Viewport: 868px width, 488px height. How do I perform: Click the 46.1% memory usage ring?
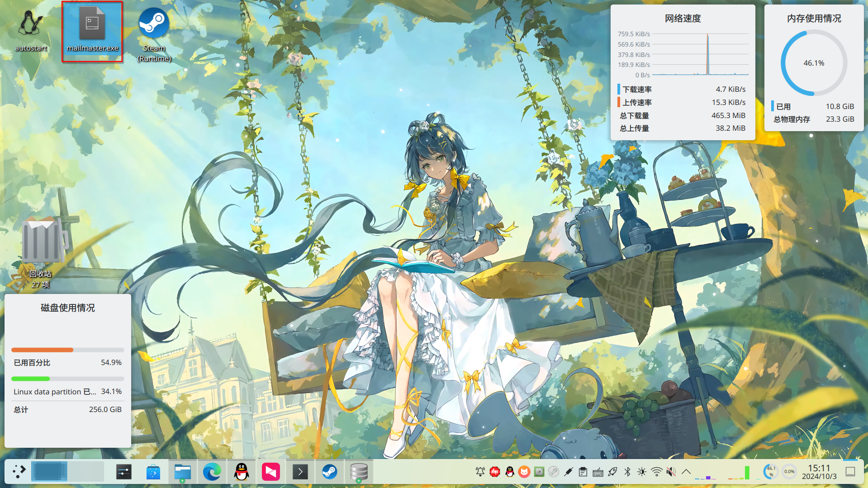pyautogui.click(x=814, y=63)
